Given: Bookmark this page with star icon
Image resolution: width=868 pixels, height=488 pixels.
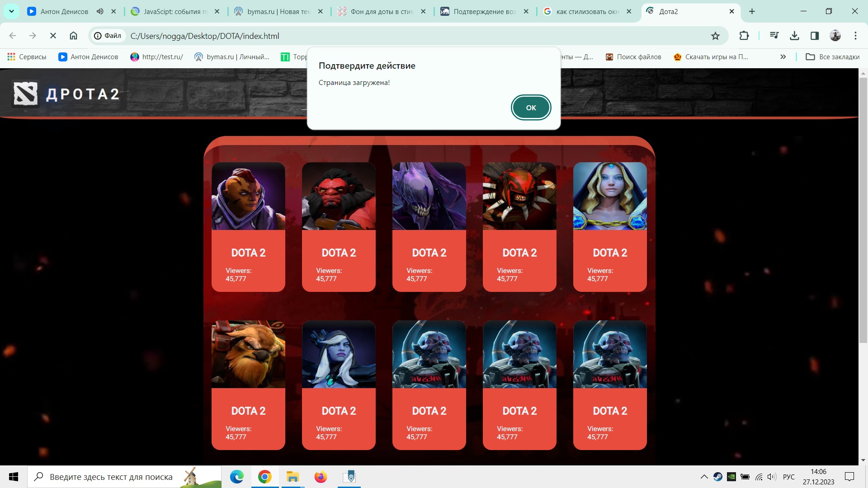Looking at the screenshot, I should point(715,36).
